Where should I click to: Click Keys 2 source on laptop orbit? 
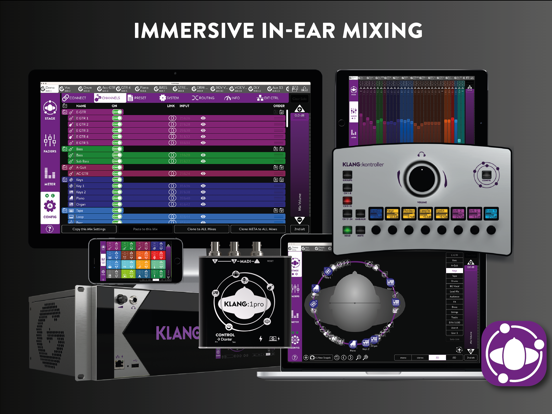[366, 342]
